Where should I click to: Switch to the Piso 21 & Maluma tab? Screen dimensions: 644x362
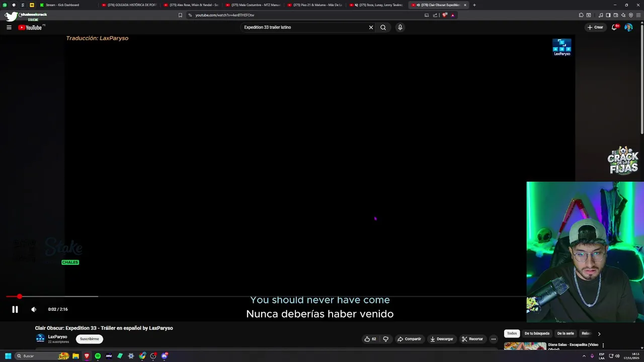coord(315,5)
